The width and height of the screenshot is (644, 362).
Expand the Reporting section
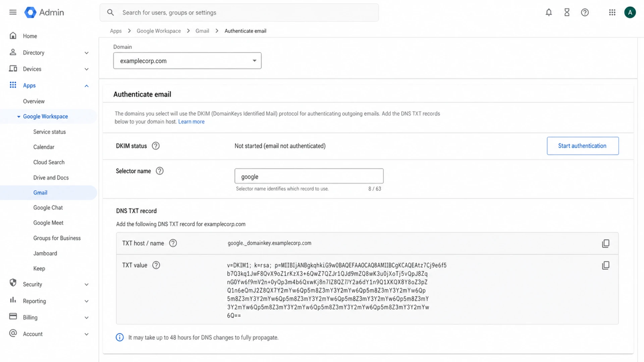tap(87, 301)
